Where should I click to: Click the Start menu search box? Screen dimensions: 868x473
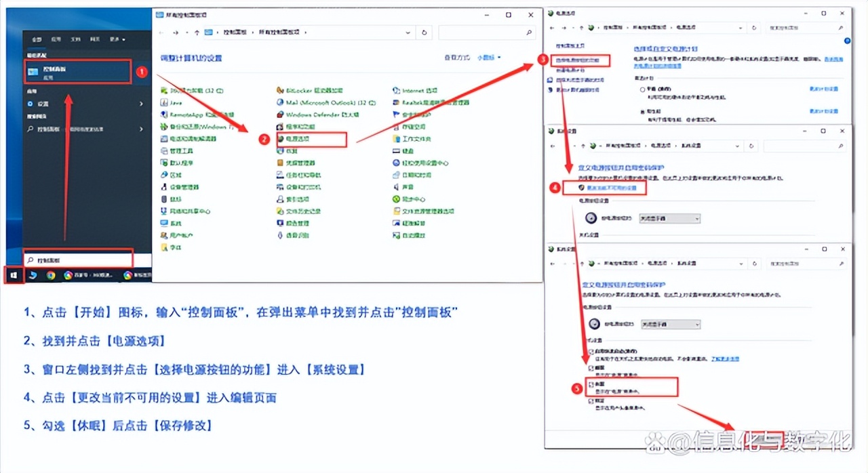(x=77, y=260)
